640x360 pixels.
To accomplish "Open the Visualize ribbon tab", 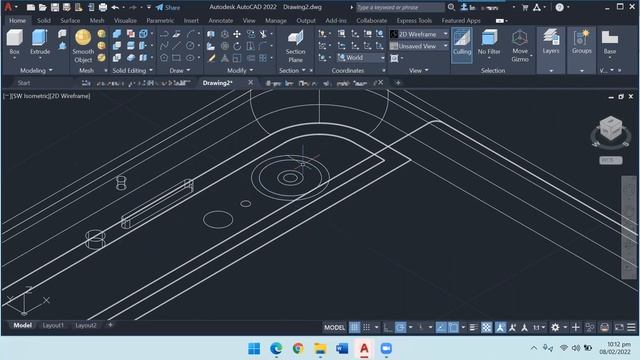I will click(125, 20).
